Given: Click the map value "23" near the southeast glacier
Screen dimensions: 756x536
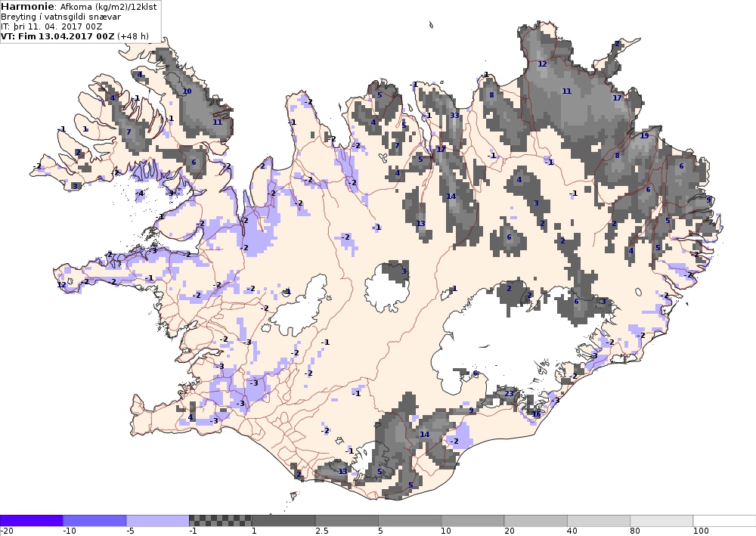Looking at the screenshot, I should (x=509, y=394).
